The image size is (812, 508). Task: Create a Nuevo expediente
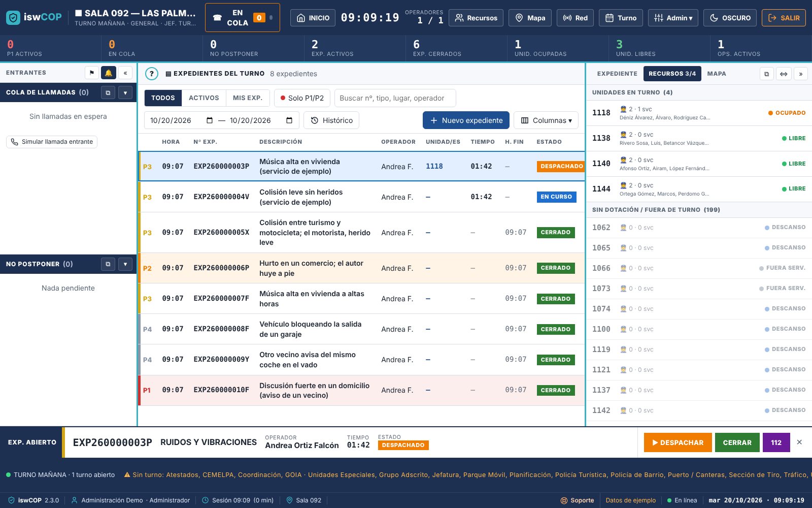(466, 120)
